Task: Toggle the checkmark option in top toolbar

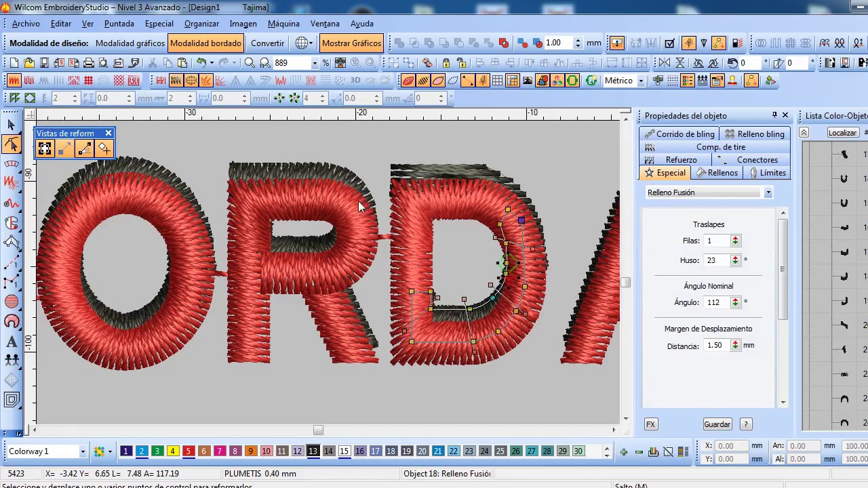Action: tap(669, 43)
